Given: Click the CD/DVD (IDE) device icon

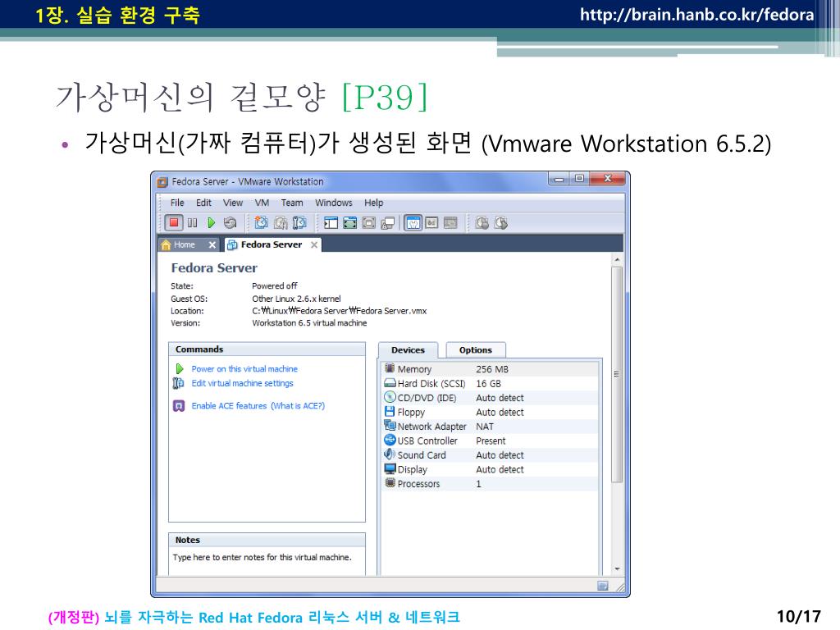Looking at the screenshot, I should (390, 398).
